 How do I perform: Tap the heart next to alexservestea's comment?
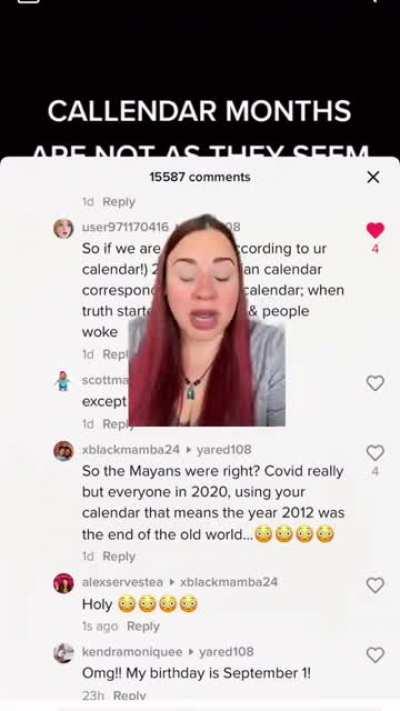point(375,585)
